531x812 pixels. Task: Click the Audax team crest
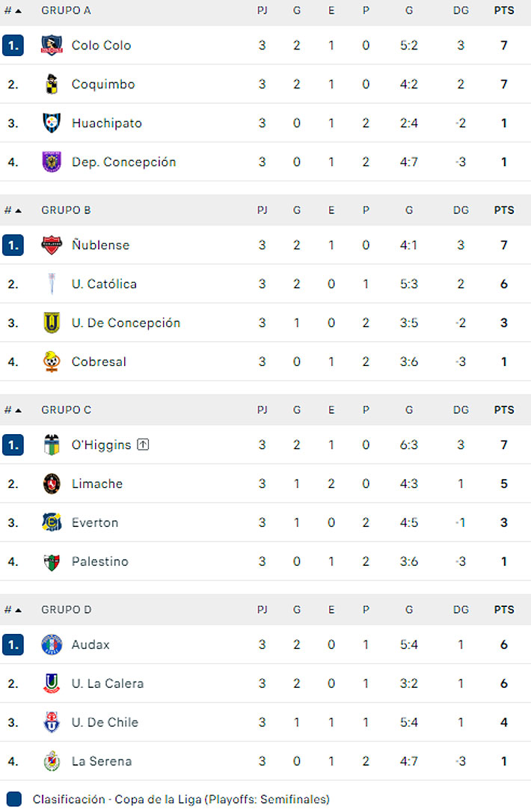[52, 644]
